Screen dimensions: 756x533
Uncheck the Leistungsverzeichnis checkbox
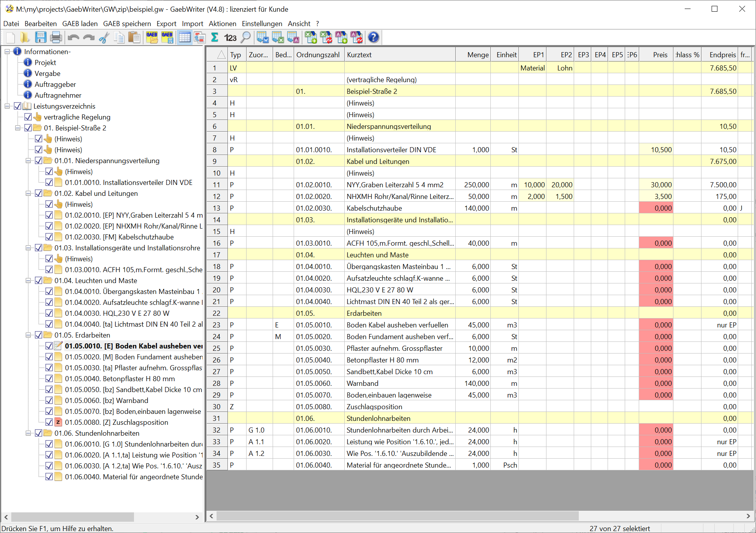point(18,106)
